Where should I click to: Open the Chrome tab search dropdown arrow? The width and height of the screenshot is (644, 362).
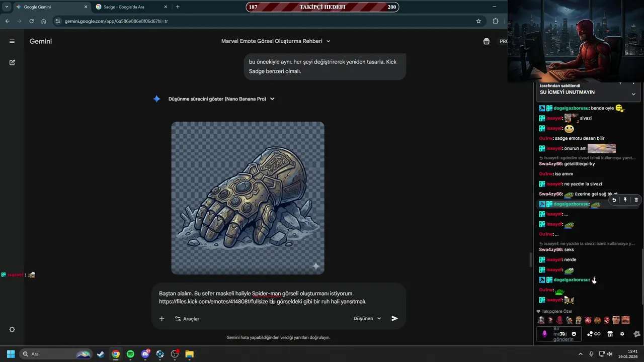7,7
